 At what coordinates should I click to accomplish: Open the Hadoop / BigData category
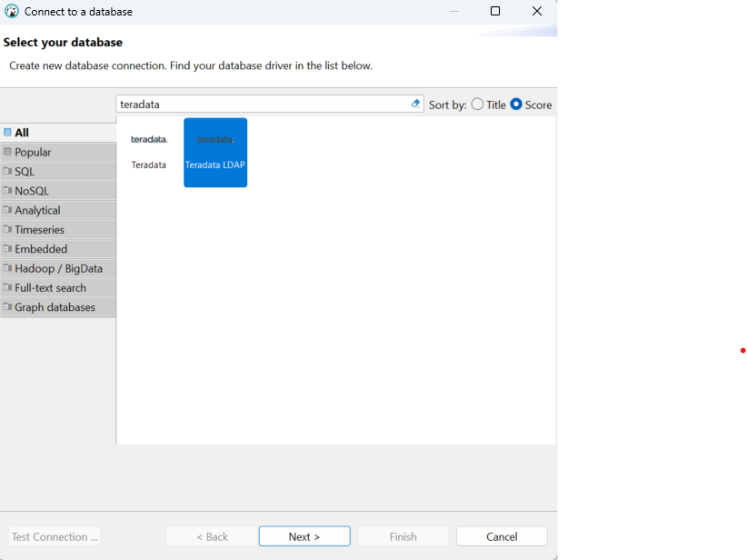point(58,268)
